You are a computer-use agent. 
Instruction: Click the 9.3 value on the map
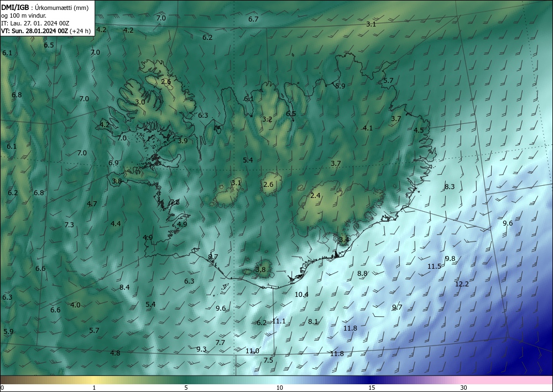click(201, 349)
